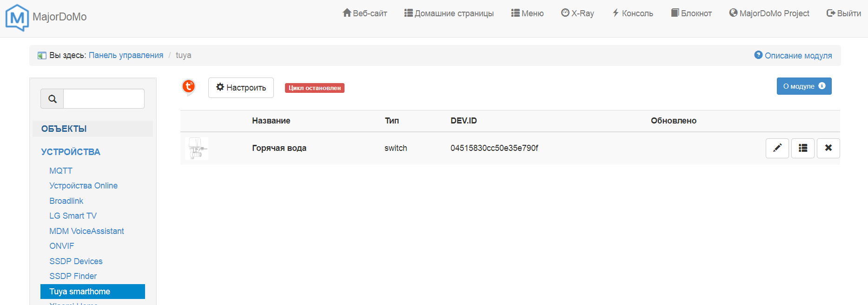This screenshot has height=305, width=868.
Task: Click device ID 04515830cc50e35e790f
Action: 494,148
